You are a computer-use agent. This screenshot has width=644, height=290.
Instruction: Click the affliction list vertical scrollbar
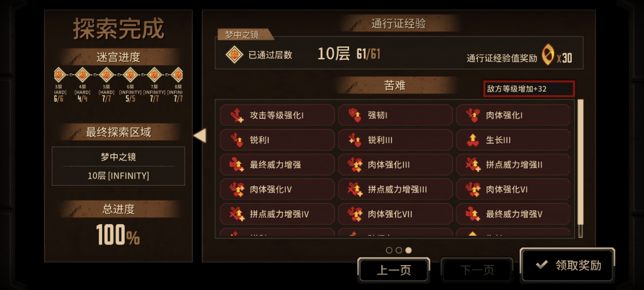point(581,168)
